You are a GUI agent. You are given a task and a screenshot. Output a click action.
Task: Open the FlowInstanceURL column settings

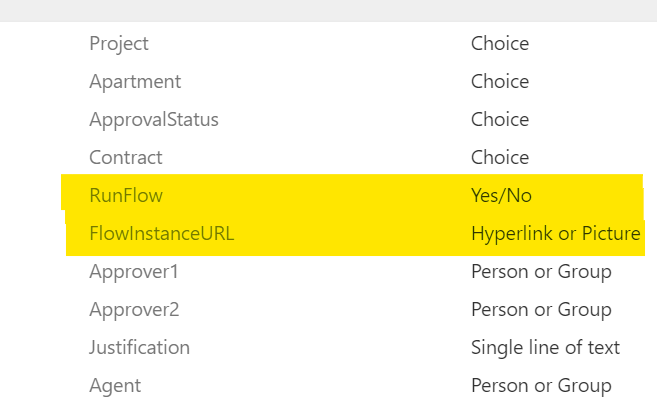[x=161, y=234]
